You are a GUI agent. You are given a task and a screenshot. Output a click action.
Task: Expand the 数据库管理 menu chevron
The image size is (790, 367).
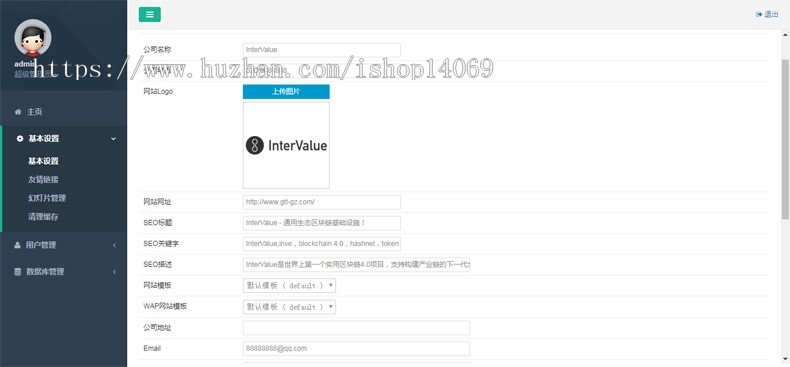click(x=114, y=272)
